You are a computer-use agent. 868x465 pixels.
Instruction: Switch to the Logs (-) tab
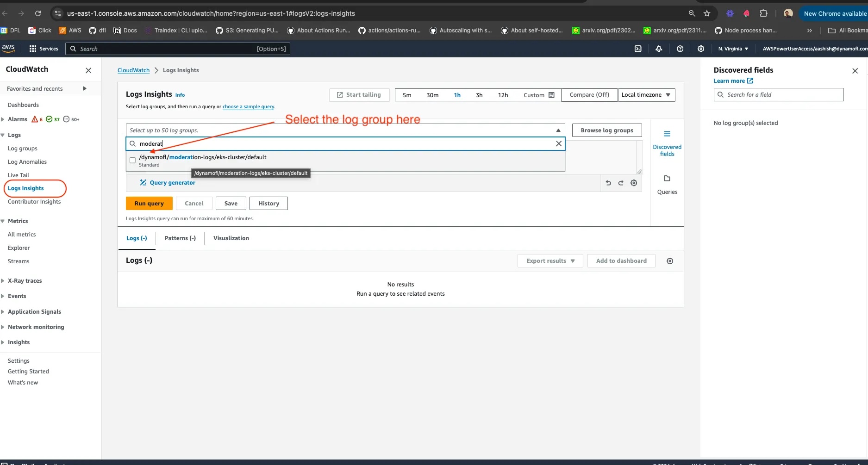click(137, 238)
